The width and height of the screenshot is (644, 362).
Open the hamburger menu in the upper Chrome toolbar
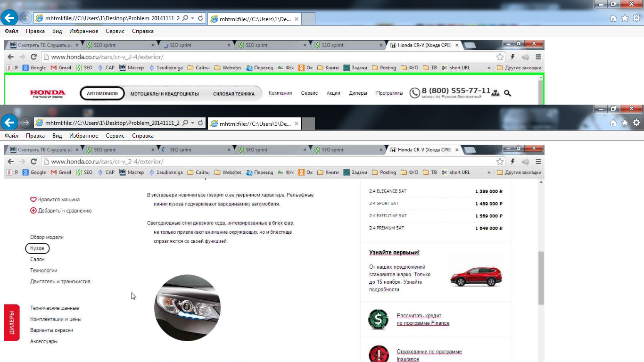(x=538, y=57)
